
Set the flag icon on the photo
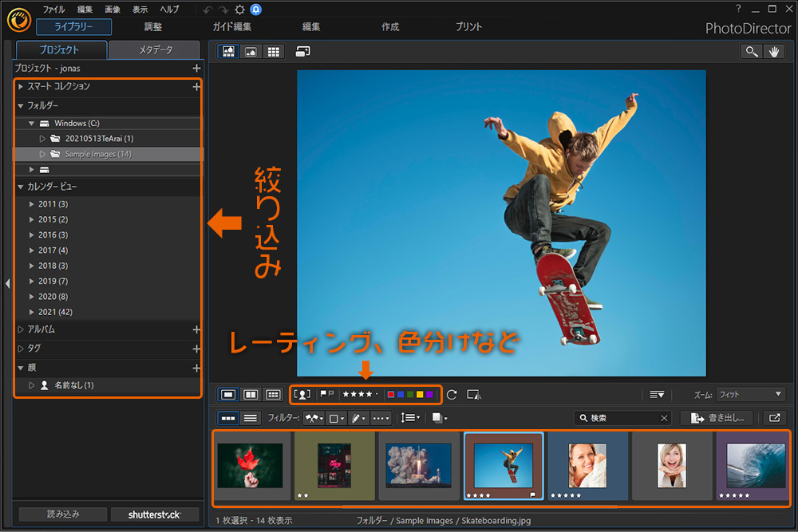pos(323,394)
